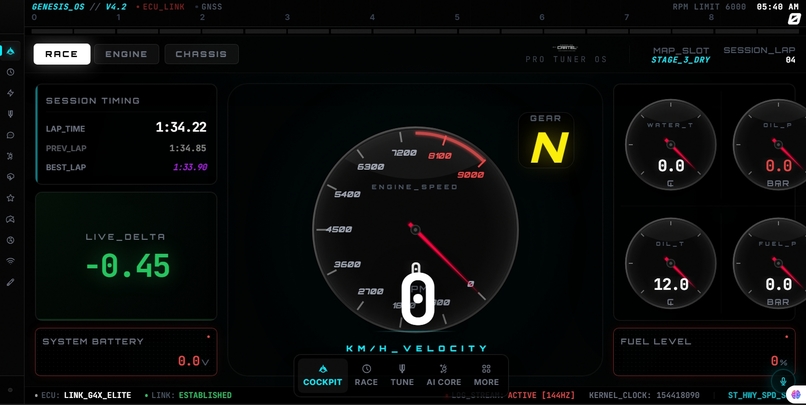Viewport: 806px width, 405px height.
Task: Click the yellow N gear indicator
Action: pos(549,148)
